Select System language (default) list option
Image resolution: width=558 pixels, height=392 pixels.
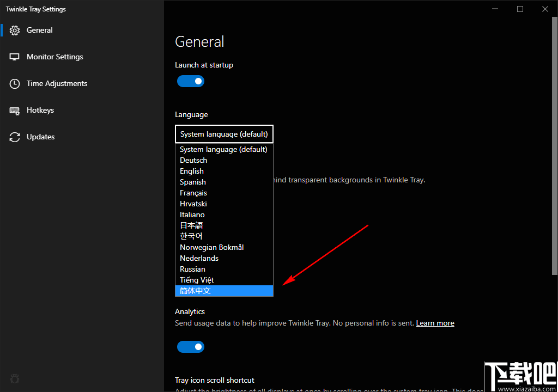coord(224,149)
